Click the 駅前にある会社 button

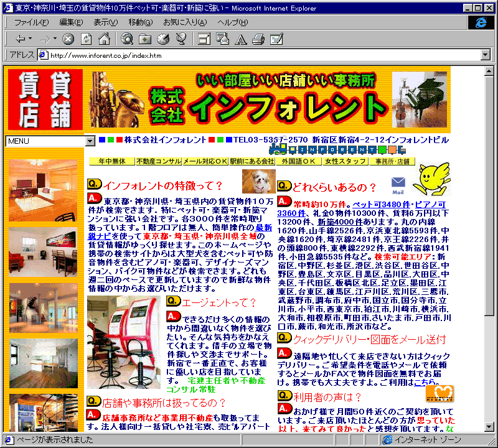click(x=252, y=161)
